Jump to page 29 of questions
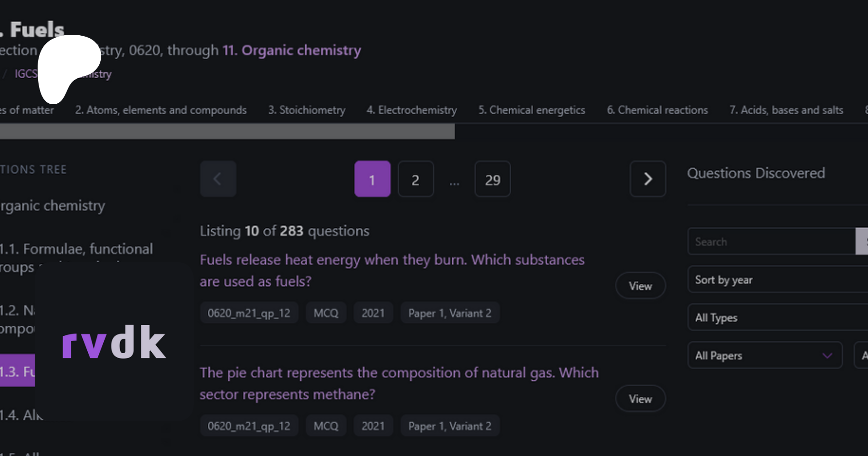 [x=492, y=180]
